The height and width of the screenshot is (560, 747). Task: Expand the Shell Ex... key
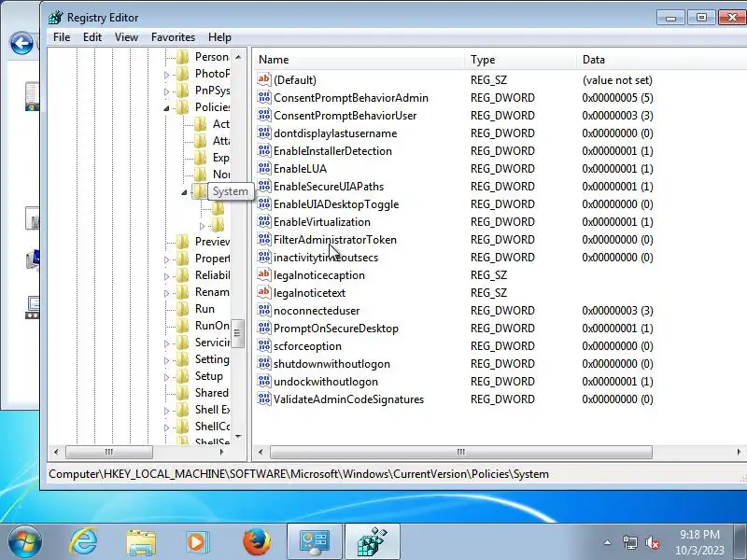pyautogui.click(x=166, y=411)
